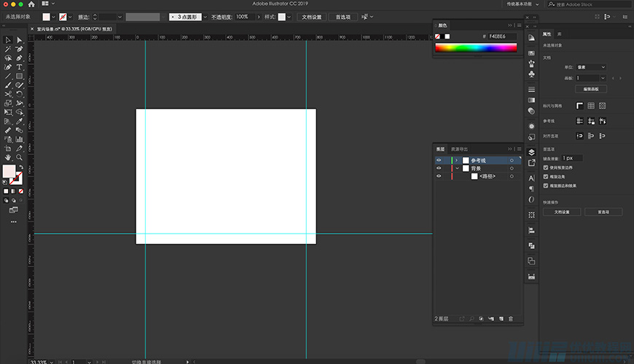
Task: Click the 编辑画板 button
Action: [591, 89]
